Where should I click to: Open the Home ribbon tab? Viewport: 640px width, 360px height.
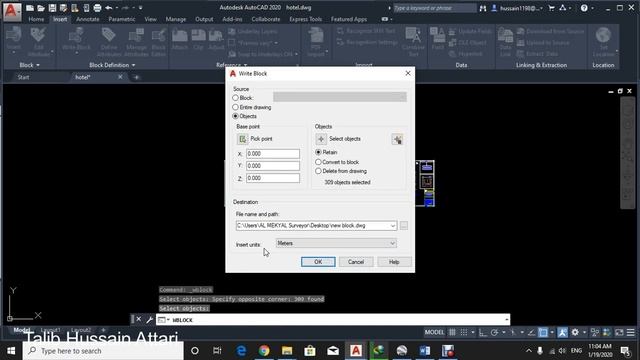tap(36, 19)
